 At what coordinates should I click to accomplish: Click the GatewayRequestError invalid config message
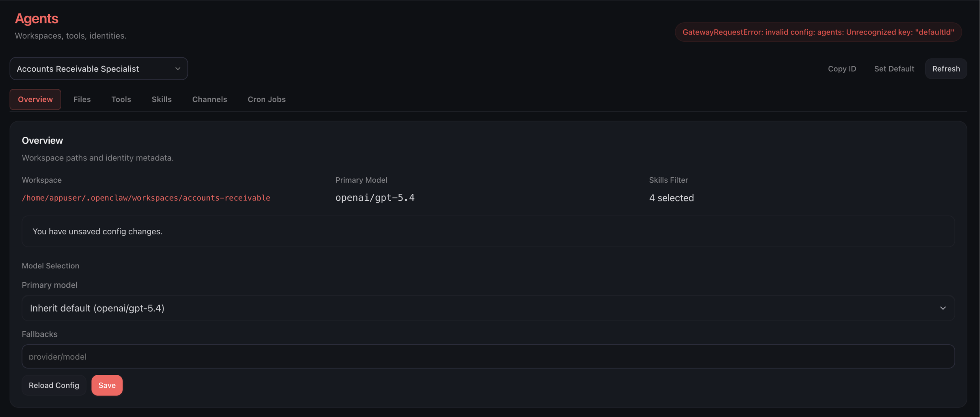[818, 32]
